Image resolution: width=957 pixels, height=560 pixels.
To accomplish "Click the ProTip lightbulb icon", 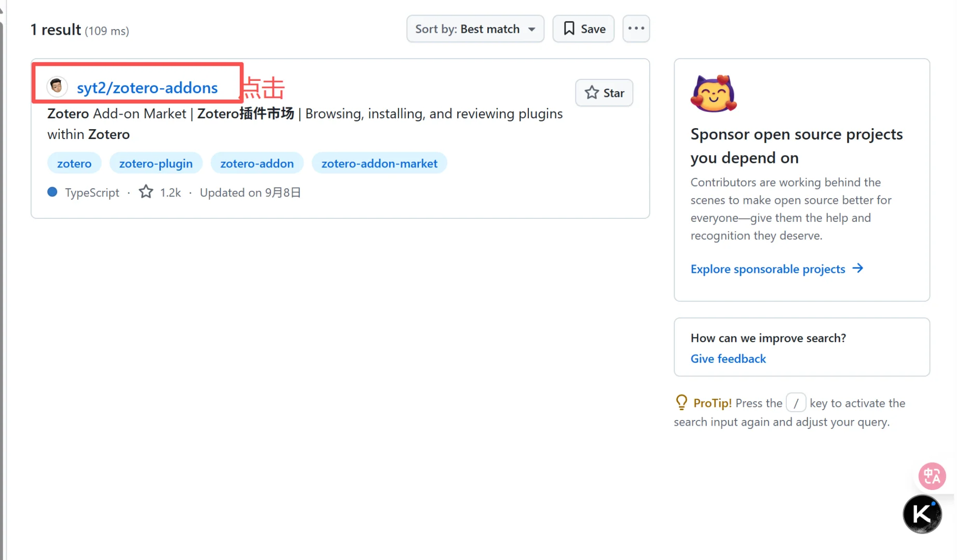I will pyautogui.click(x=681, y=402).
